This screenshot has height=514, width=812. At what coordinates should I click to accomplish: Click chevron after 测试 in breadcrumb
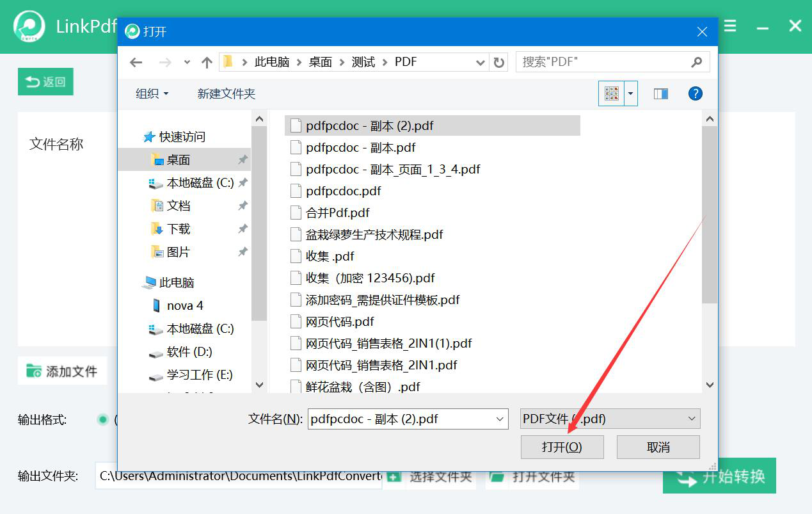pos(385,62)
